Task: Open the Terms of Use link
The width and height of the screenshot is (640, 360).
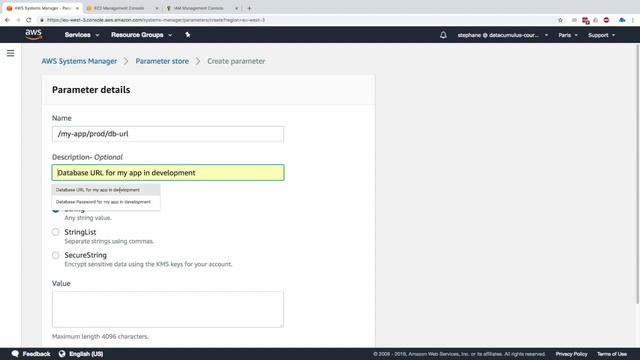Action: 612,354
